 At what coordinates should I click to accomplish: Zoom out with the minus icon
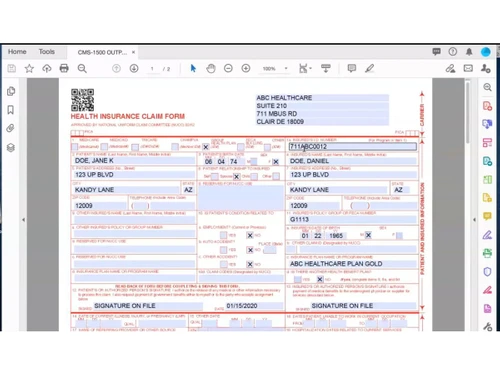click(x=228, y=68)
